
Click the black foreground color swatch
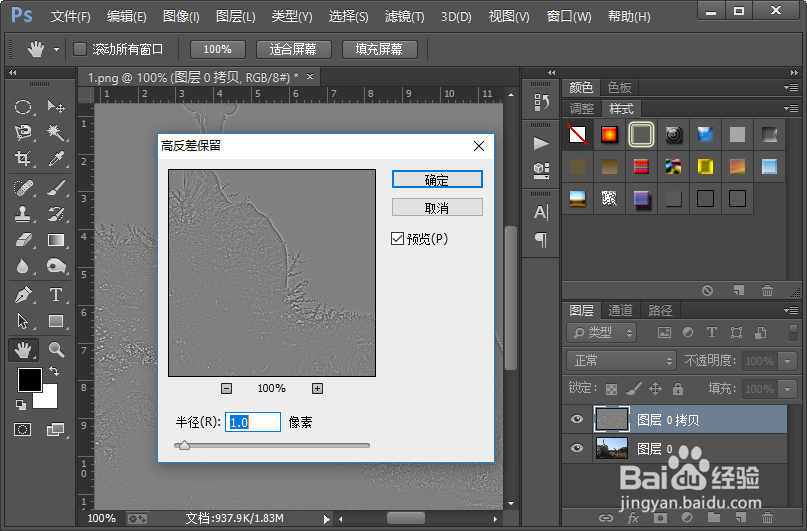coord(29,380)
